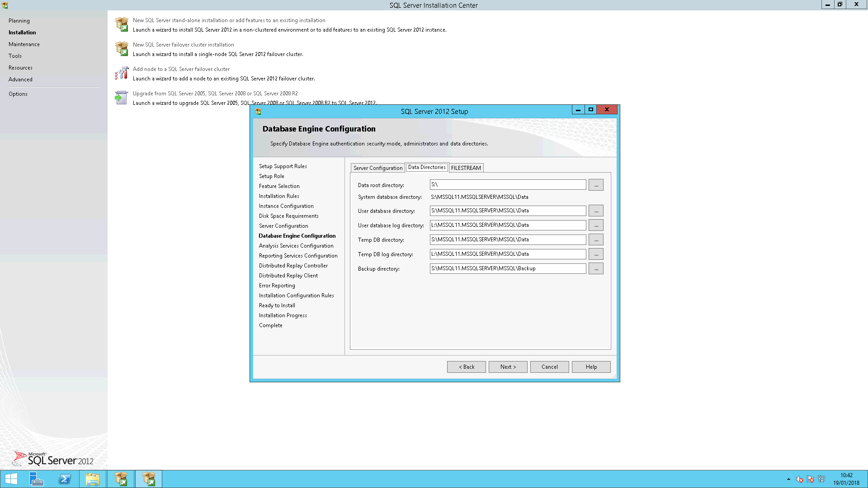
Task: Click the System database directory path text
Action: tap(479, 197)
